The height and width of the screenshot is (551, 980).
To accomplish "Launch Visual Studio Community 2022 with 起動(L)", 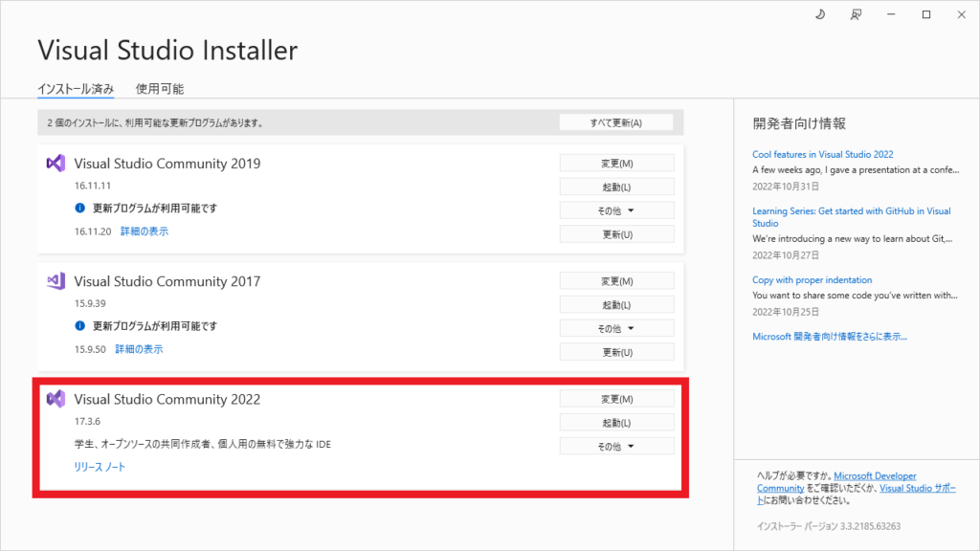I will pos(617,422).
